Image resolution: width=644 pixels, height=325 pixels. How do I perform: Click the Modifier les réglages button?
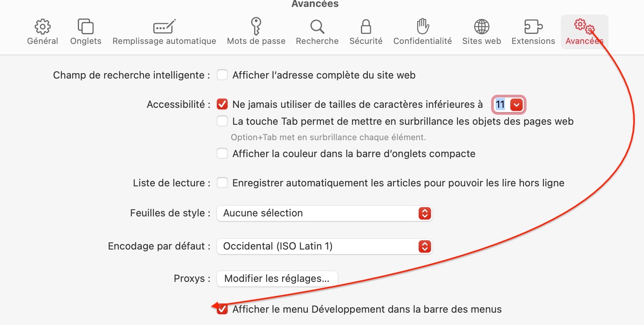coord(277,278)
